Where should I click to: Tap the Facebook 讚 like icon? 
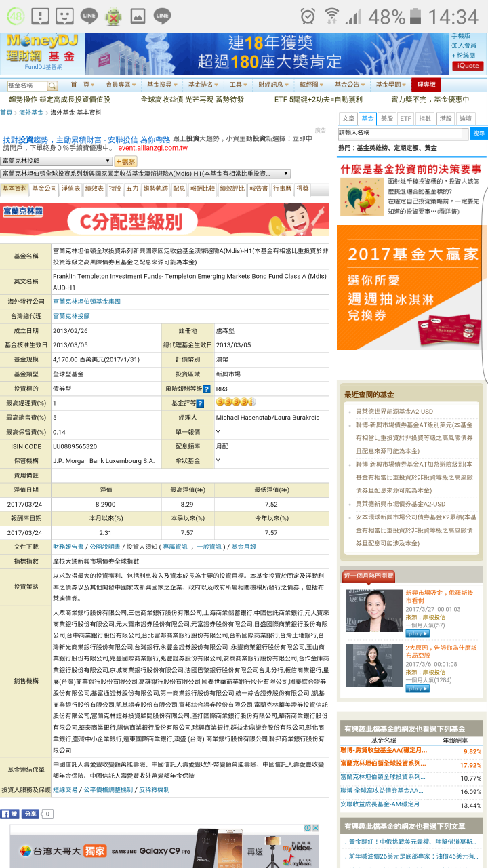click(9, 814)
